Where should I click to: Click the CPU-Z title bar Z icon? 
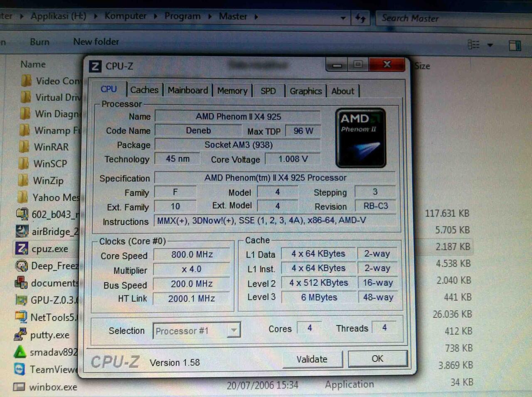(x=95, y=66)
